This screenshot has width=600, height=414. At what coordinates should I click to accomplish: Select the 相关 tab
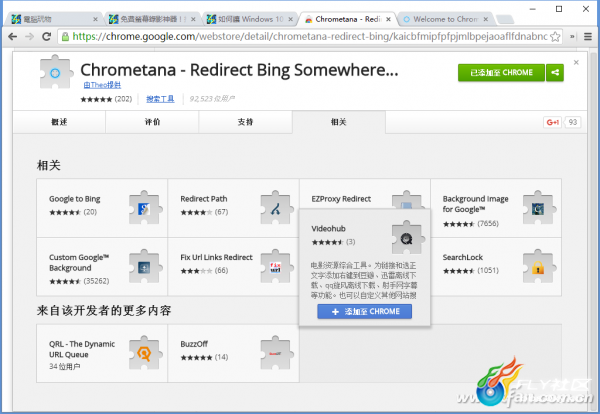(339, 122)
